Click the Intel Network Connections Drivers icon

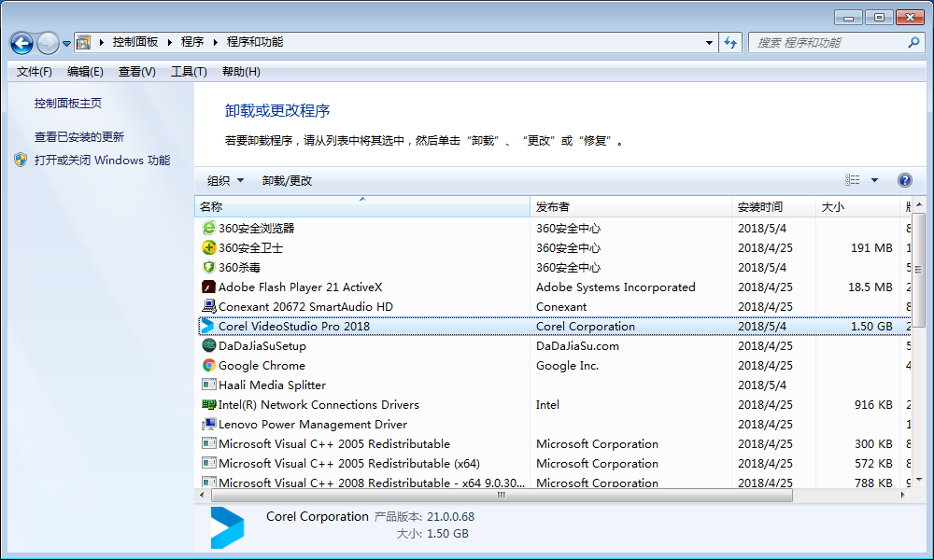click(208, 405)
